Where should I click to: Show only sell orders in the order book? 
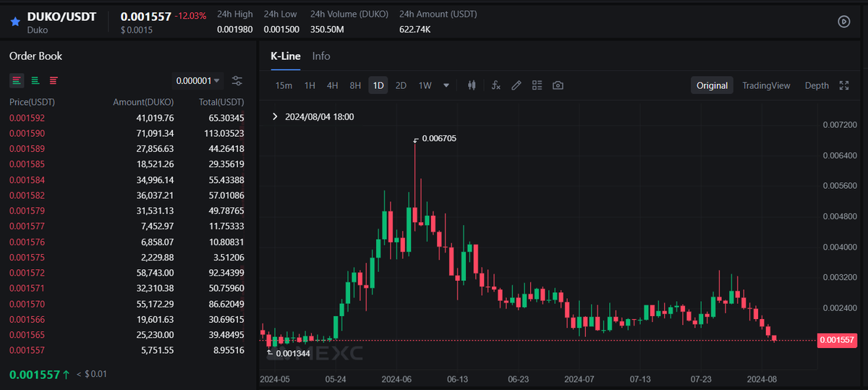pyautogui.click(x=54, y=80)
